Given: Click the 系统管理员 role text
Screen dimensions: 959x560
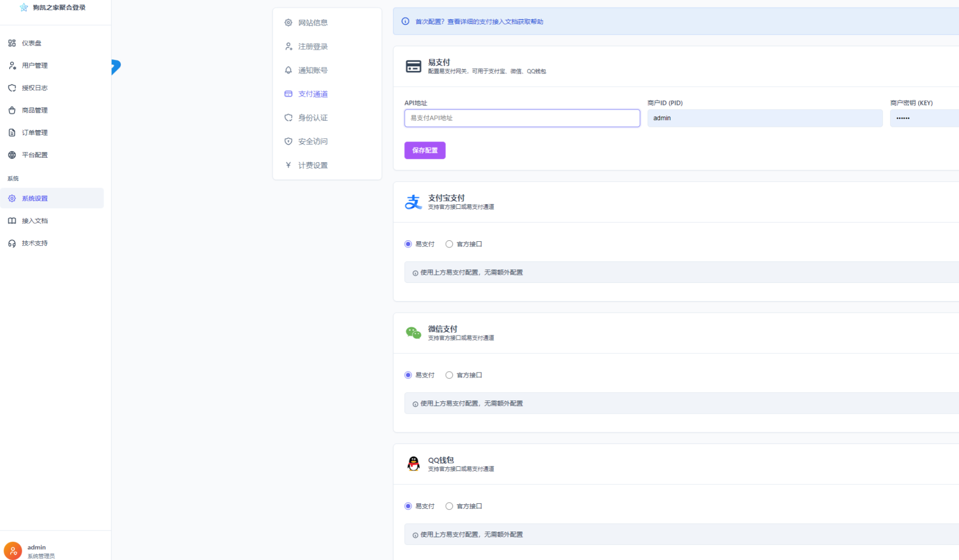Looking at the screenshot, I should coord(41,556).
